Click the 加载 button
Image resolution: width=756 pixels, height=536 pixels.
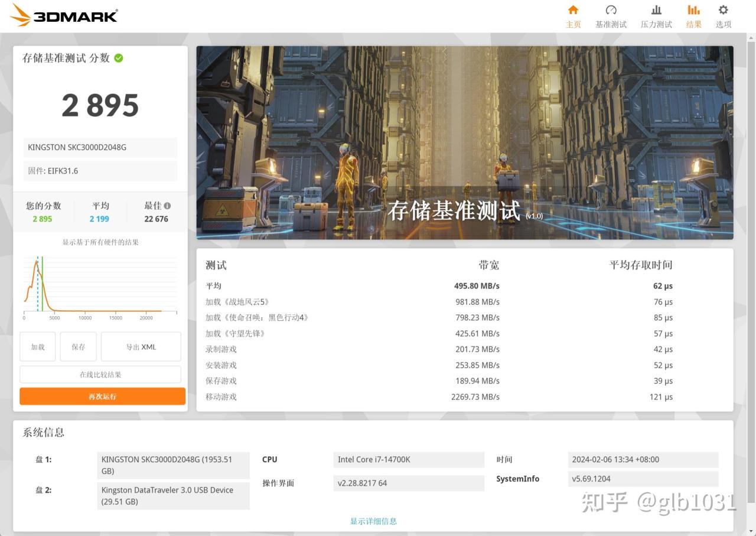click(x=38, y=347)
